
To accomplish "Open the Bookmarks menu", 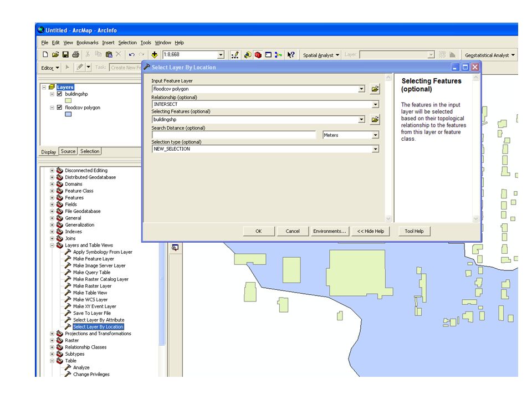I will [87, 43].
